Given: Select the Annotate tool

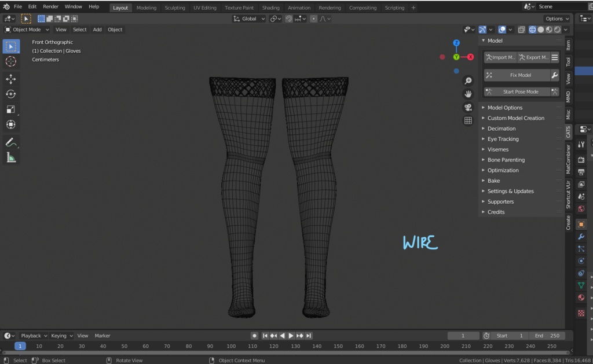Looking at the screenshot, I should [11, 142].
